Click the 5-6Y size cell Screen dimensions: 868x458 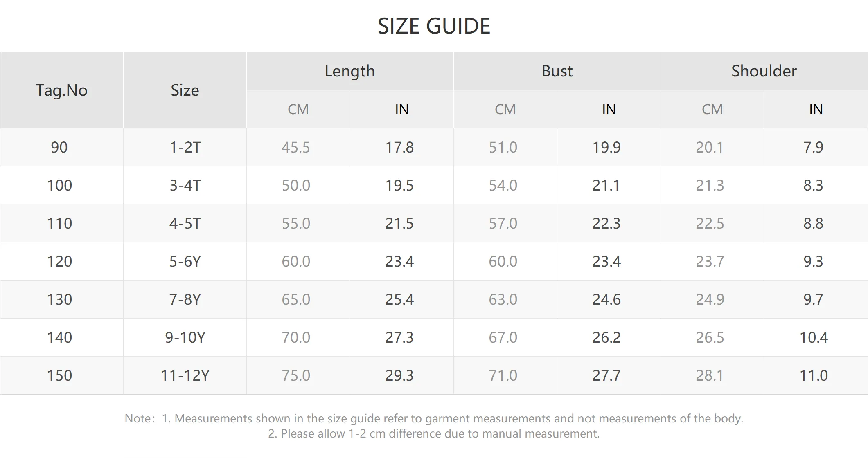coord(185,261)
